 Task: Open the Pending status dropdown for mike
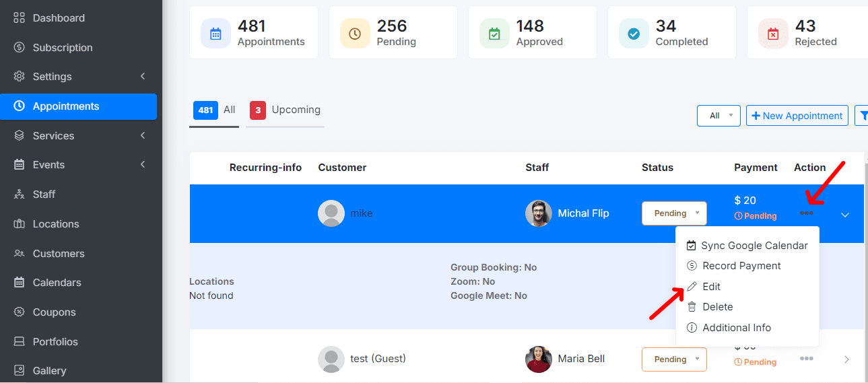pos(674,213)
